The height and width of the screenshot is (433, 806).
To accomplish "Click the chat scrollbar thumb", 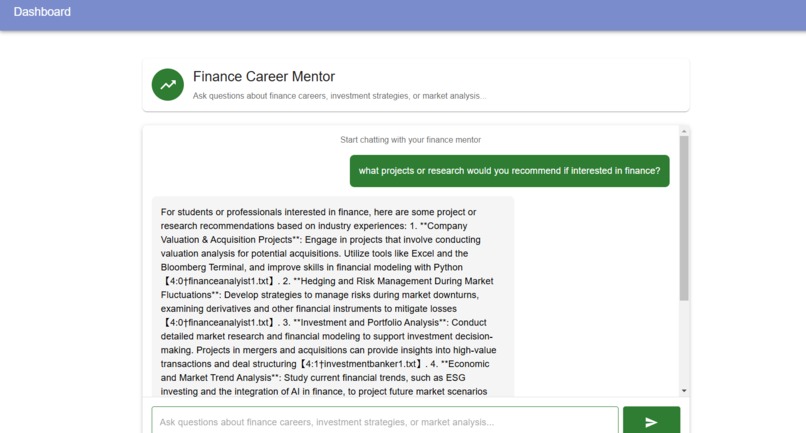I will pyautogui.click(x=684, y=218).
